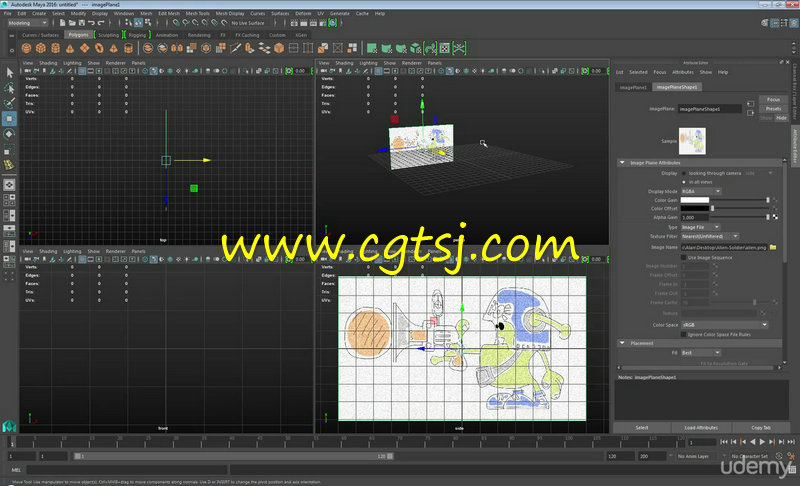
Task: Click the white Color Gain swatch
Action: [x=694, y=200]
